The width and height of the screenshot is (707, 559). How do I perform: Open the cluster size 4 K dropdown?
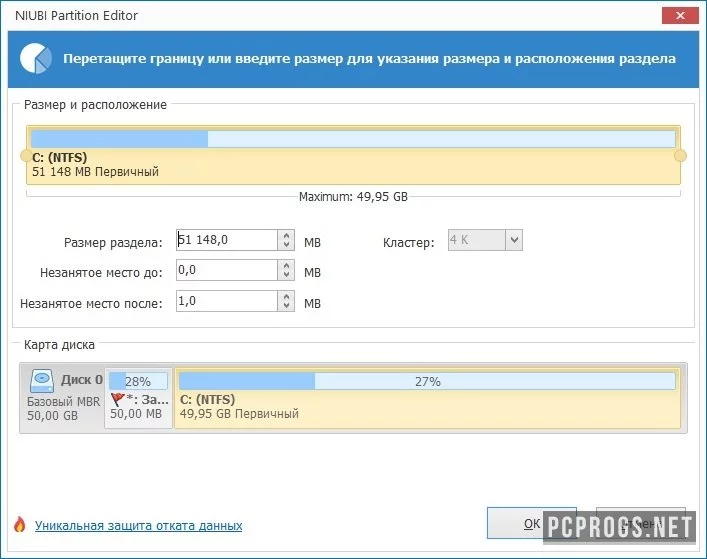pyautogui.click(x=514, y=240)
